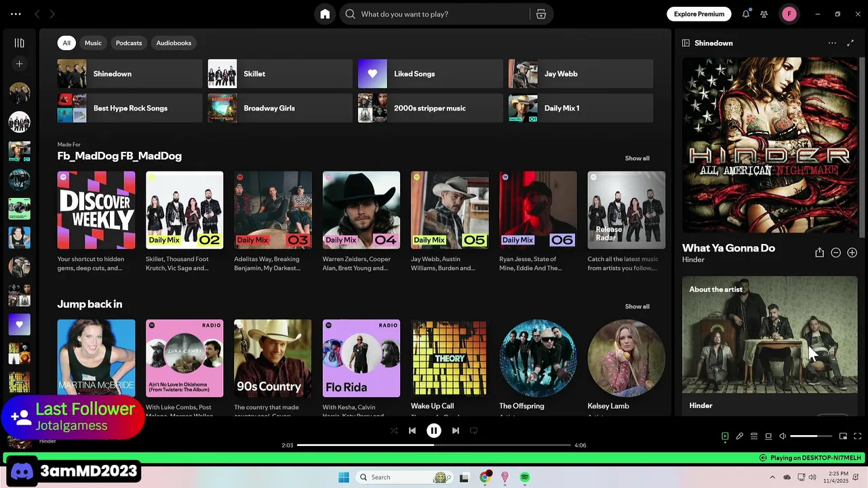Toggle the Now Playing view button
The width and height of the screenshot is (868, 488).
click(725, 436)
